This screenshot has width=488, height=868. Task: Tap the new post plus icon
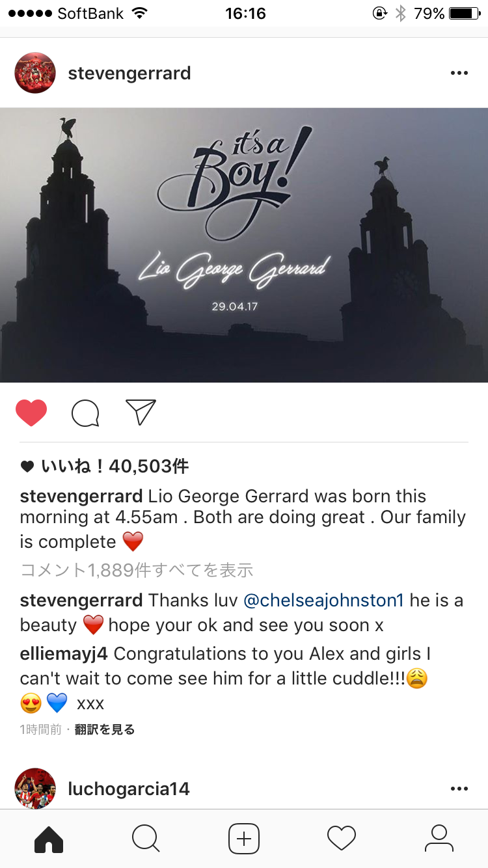pos(244,838)
